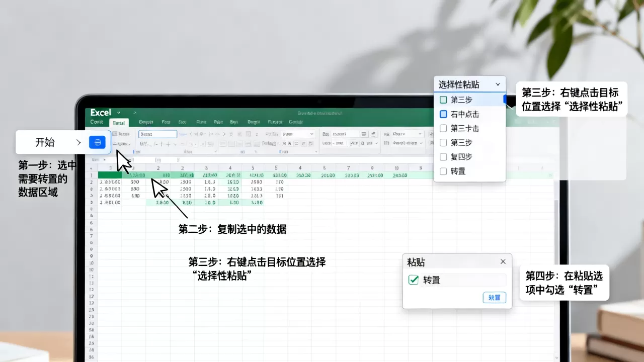644x362 pixels.
Task: Select column header 3
Action: tap(206, 168)
